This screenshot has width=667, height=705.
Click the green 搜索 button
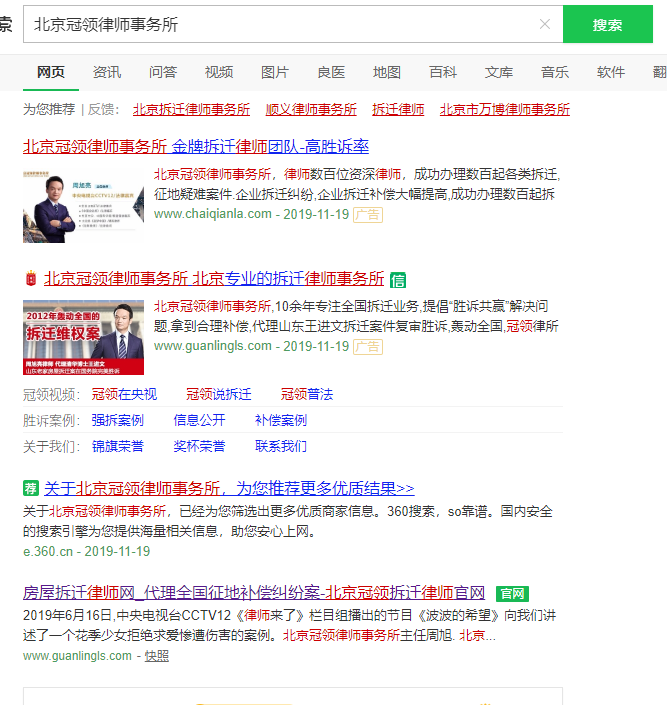pyautogui.click(x=608, y=24)
